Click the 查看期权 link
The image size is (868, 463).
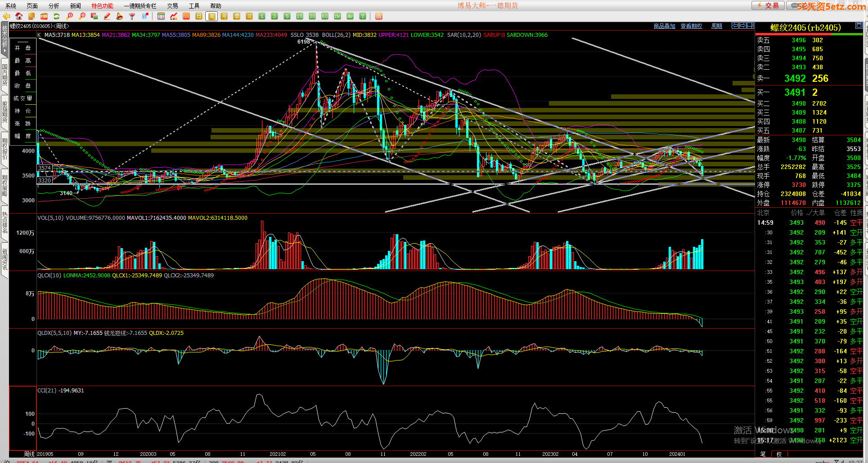[691, 26]
